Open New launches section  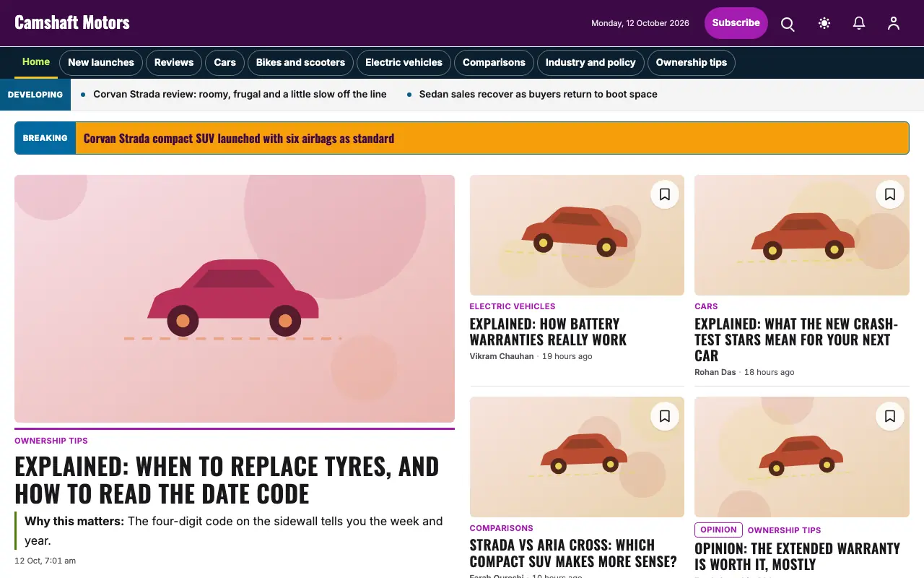[101, 63]
